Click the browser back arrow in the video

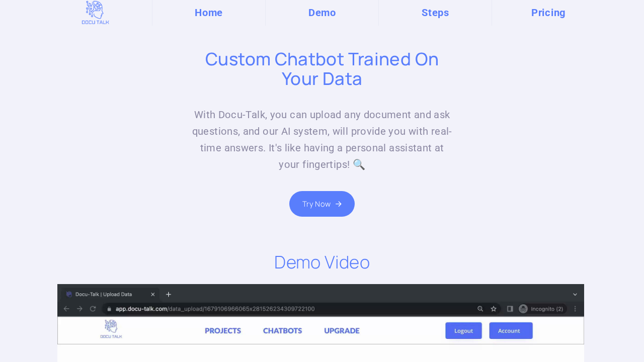(x=66, y=309)
